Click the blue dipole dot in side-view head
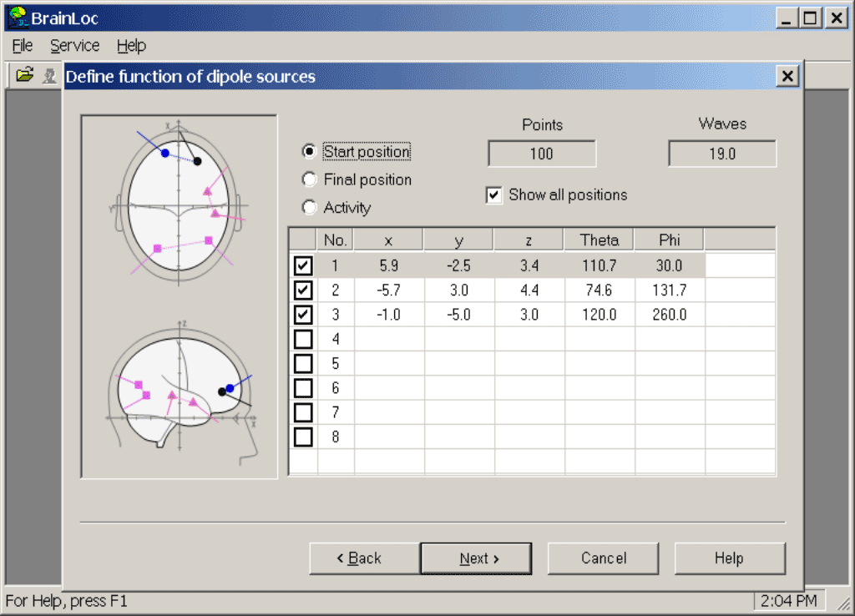The width and height of the screenshot is (855, 616). click(x=230, y=388)
